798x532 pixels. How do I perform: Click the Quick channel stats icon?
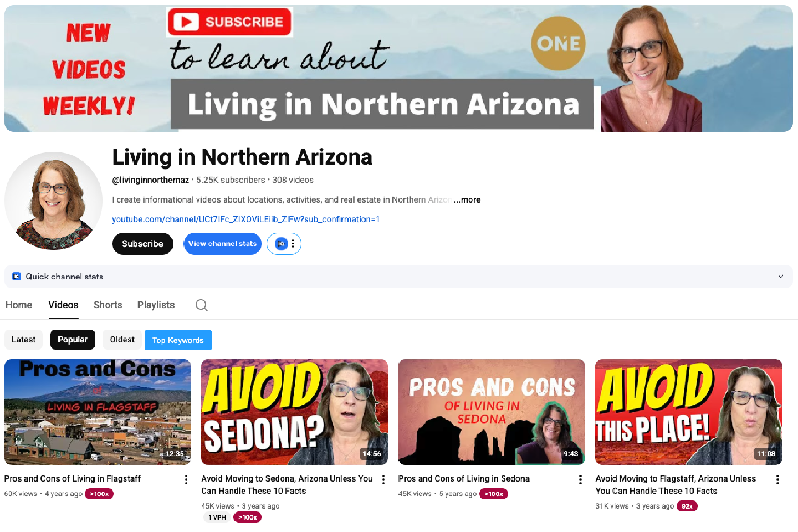click(x=17, y=276)
